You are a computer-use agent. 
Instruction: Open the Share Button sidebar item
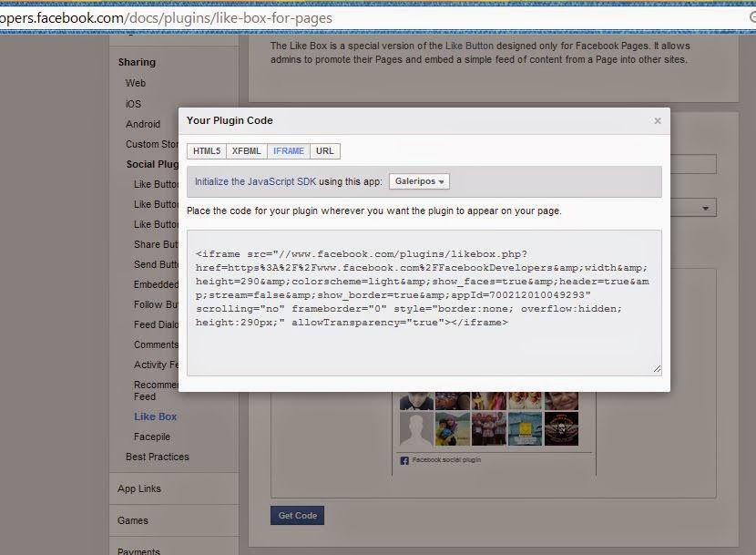pyautogui.click(x=157, y=244)
